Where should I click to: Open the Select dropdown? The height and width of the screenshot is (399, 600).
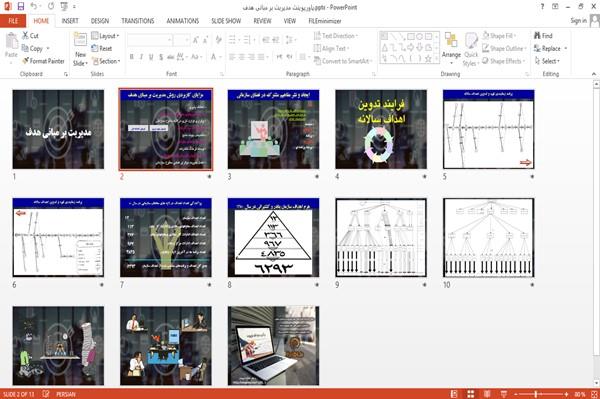pos(547,61)
